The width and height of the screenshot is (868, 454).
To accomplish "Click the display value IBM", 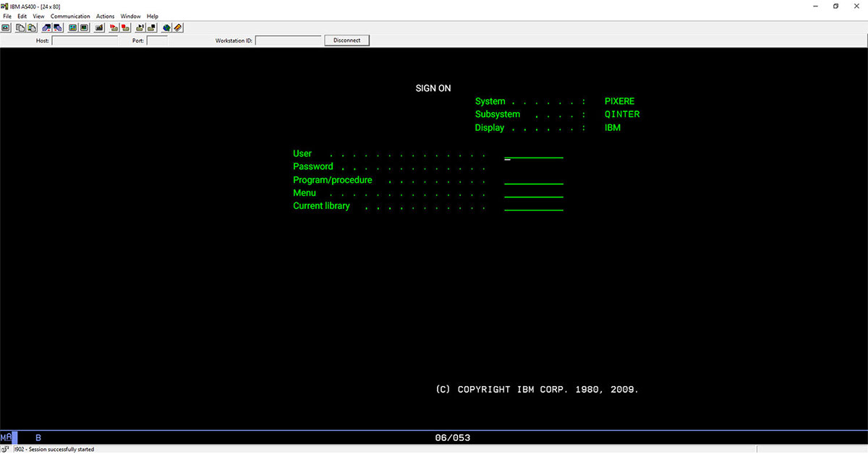I will click(x=613, y=128).
